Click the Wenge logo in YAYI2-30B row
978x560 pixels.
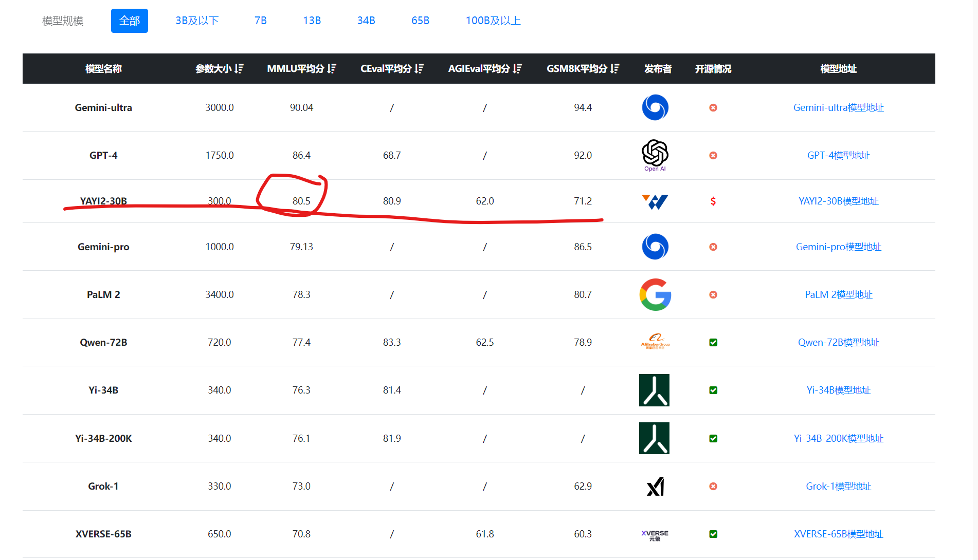click(655, 201)
